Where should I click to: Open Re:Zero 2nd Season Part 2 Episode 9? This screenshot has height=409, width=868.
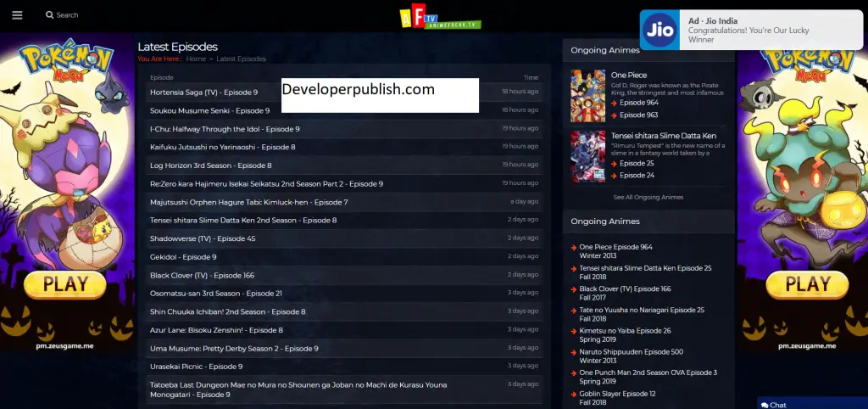(266, 184)
